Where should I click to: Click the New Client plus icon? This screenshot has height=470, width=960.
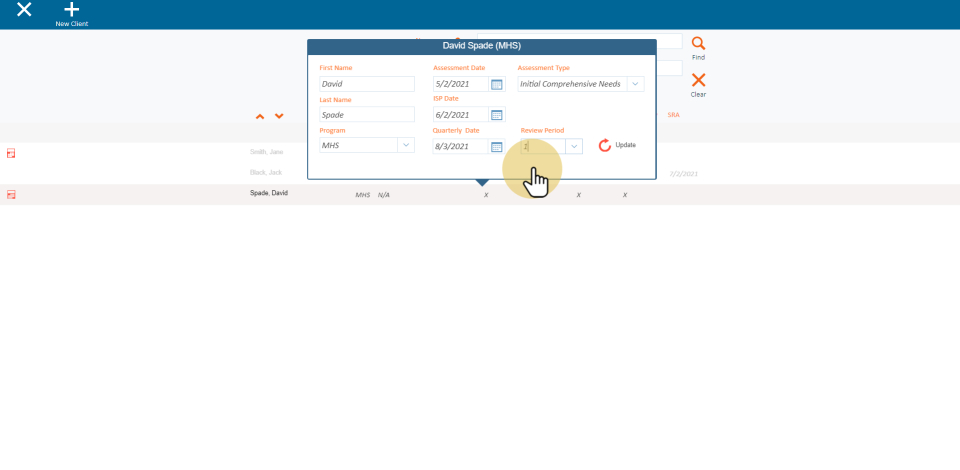coord(71,10)
